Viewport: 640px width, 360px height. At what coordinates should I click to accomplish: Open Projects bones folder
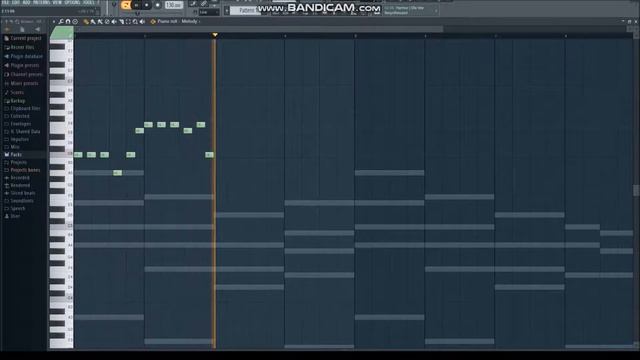[x=23, y=170]
